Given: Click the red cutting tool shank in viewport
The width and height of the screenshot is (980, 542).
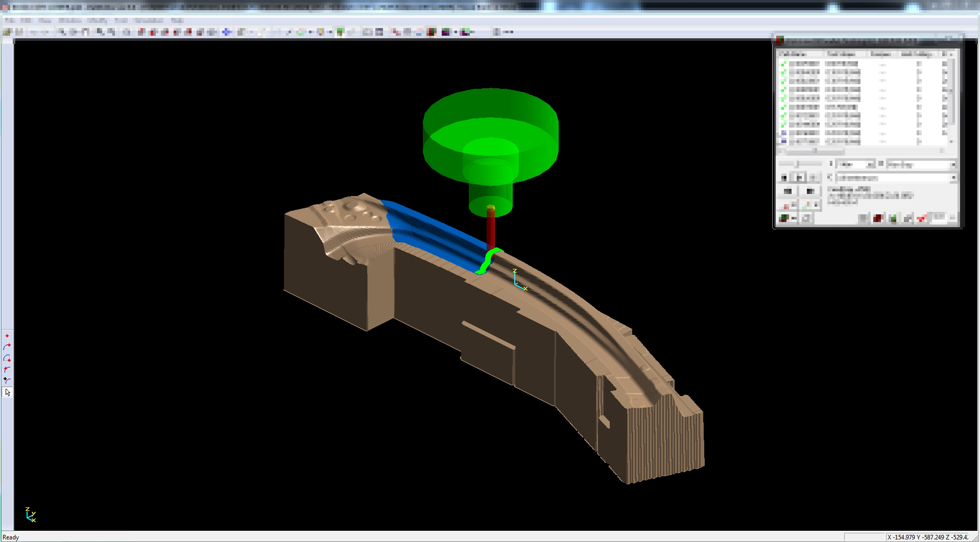Looking at the screenshot, I should pyautogui.click(x=491, y=229).
